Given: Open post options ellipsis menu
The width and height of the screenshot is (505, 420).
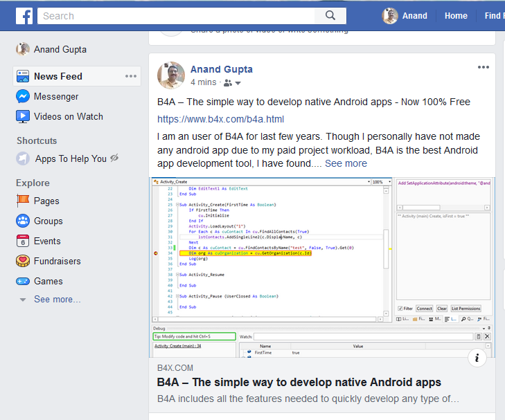Looking at the screenshot, I should (483, 67).
